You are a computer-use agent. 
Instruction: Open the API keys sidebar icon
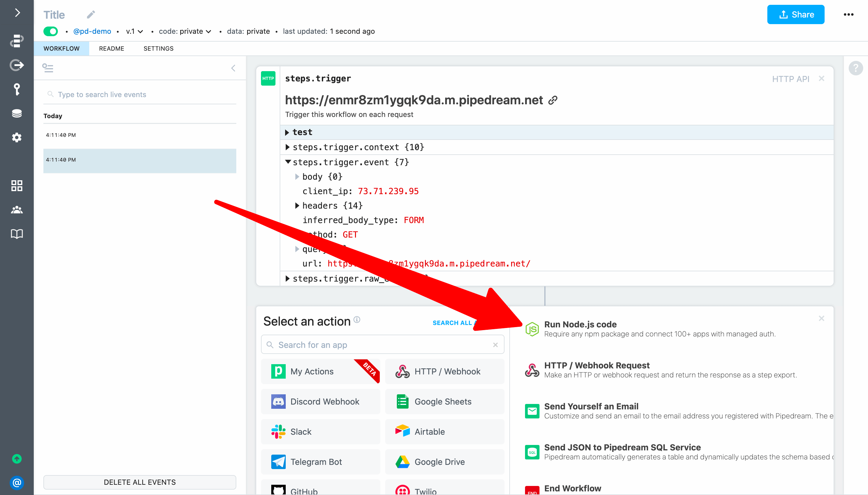tap(17, 89)
